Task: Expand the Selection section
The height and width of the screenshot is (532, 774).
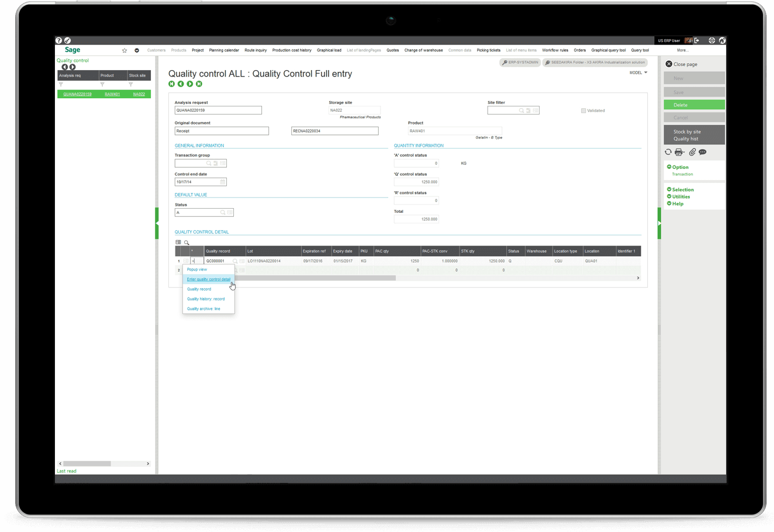Action: [680, 189]
